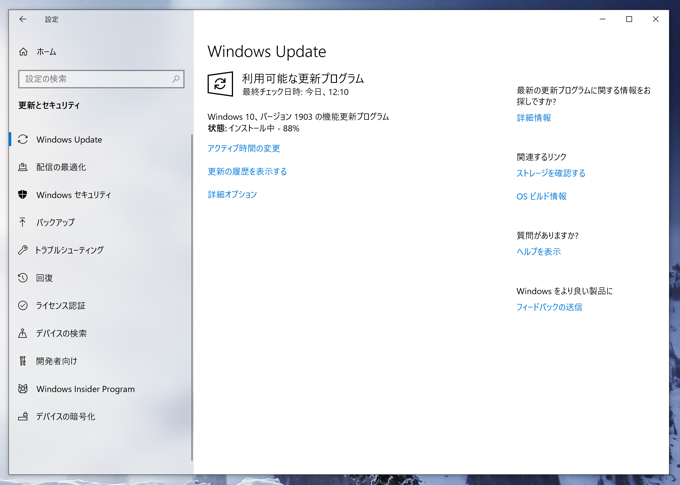Image resolution: width=680 pixels, height=485 pixels.
Task: Click the search magnifier icon
Action: (x=176, y=79)
